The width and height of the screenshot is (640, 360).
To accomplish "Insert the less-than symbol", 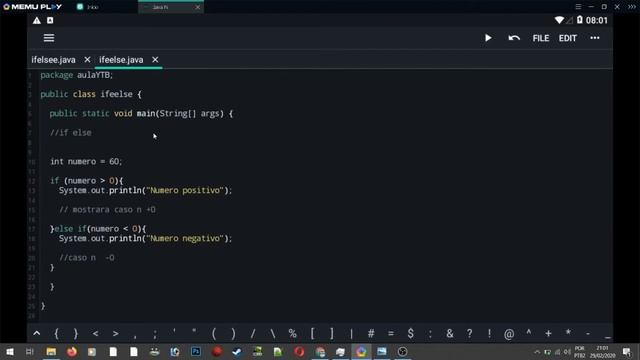I will tap(96, 333).
